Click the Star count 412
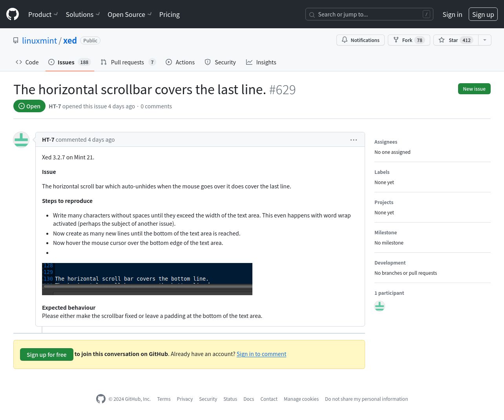The height and width of the screenshot is (420, 504). pyautogui.click(x=467, y=40)
